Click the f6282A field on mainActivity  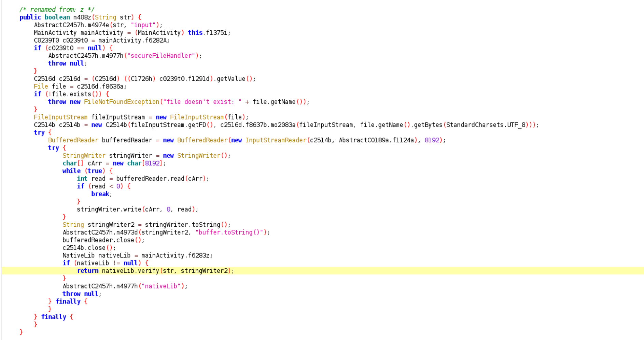click(x=157, y=40)
